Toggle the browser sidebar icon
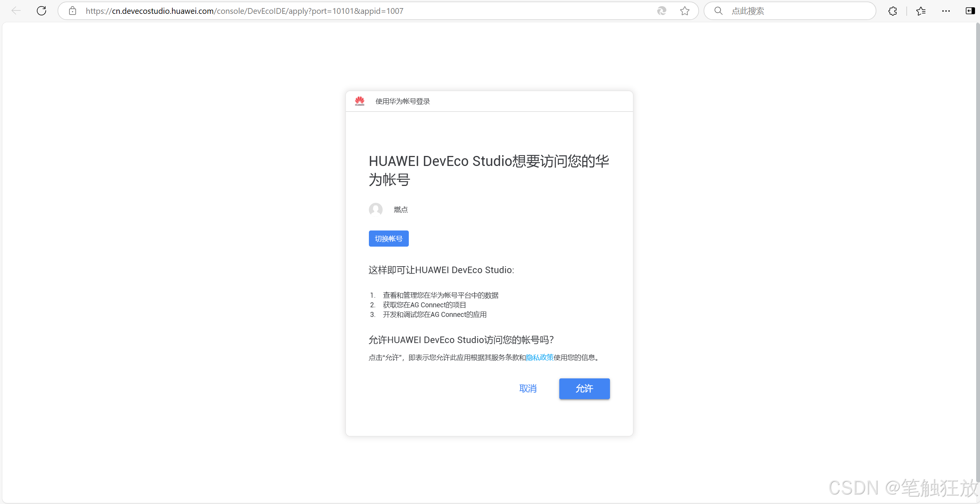 pos(970,11)
